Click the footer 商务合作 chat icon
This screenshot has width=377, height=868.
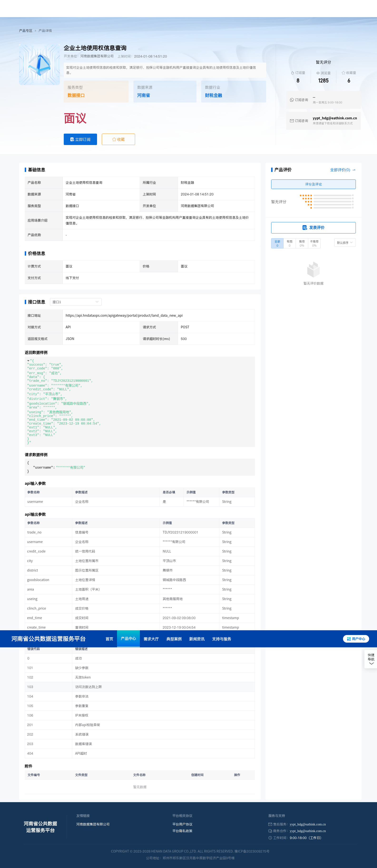(270, 831)
